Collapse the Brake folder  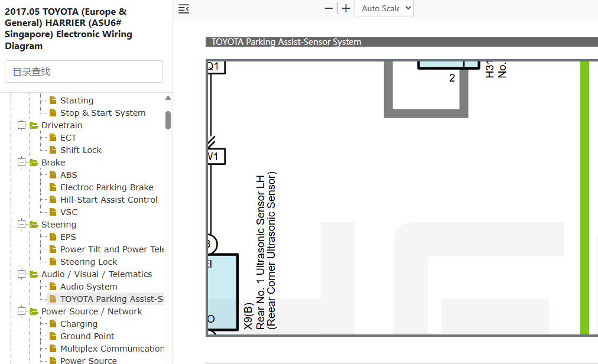coord(22,162)
